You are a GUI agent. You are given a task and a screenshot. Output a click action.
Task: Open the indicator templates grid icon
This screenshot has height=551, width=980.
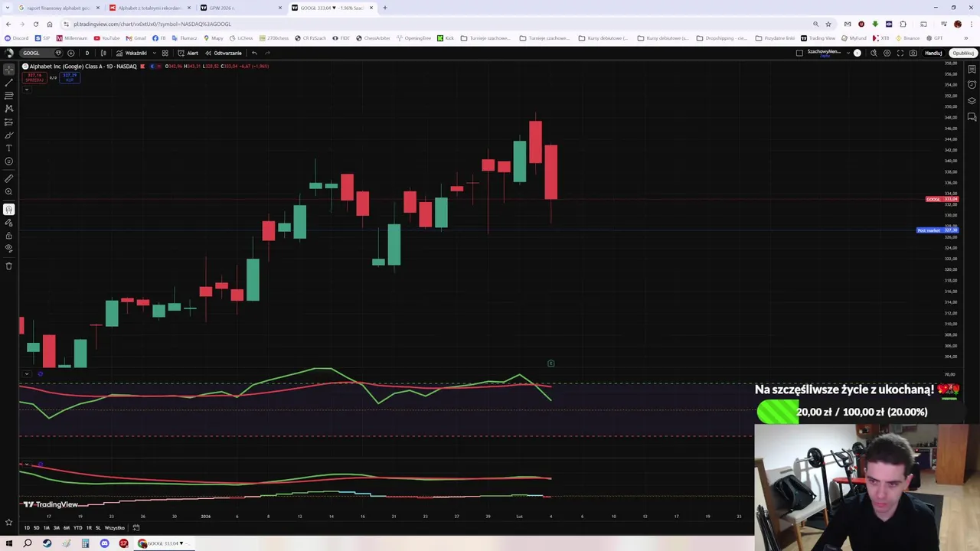tap(165, 53)
